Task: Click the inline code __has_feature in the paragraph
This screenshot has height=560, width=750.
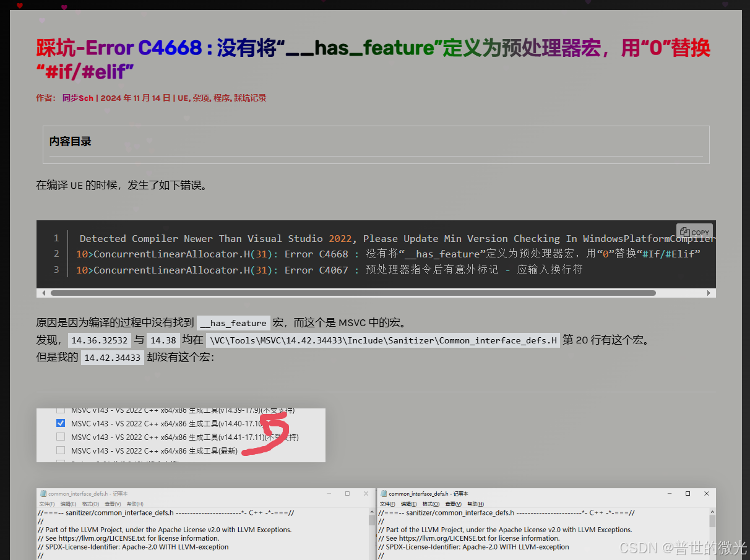Action: 233,323
